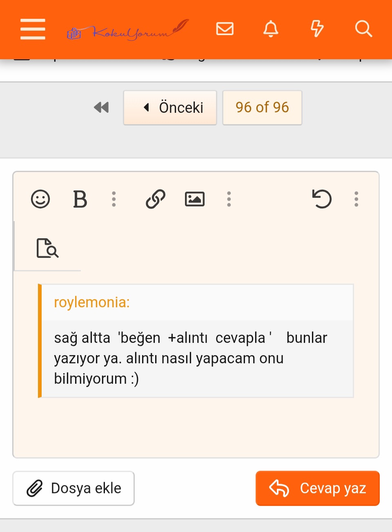The image size is (392, 532).
Task: Insert an image into the reply
Action: point(195,199)
